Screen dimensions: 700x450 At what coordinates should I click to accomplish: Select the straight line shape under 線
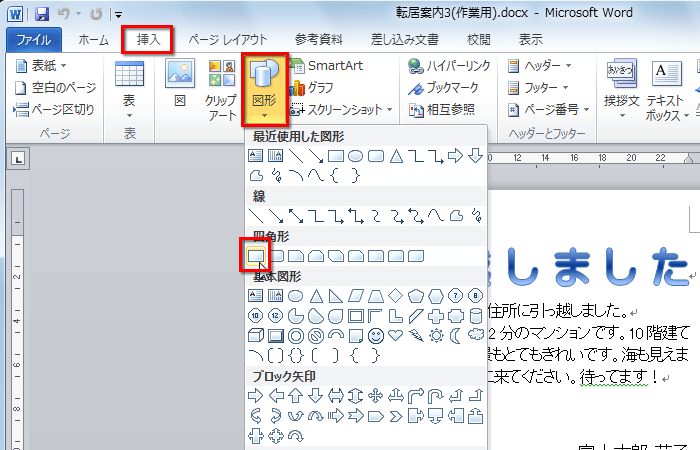click(256, 216)
